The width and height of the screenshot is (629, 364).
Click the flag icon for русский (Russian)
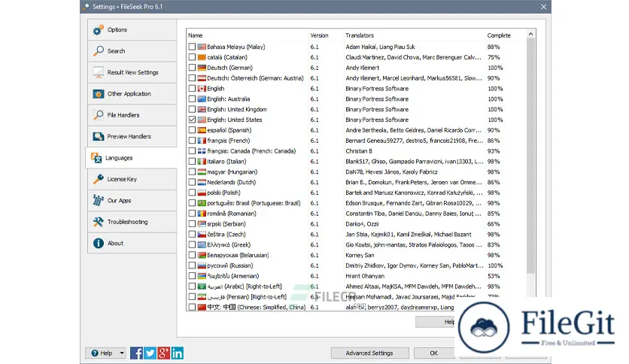202,265
